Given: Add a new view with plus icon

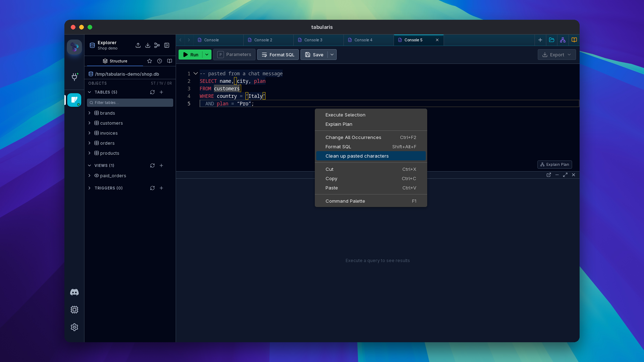Looking at the screenshot, I should [x=161, y=166].
